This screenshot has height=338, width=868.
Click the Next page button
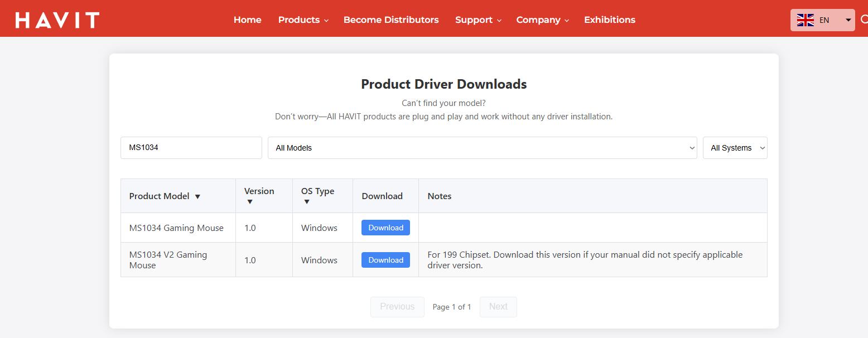pos(498,307)
